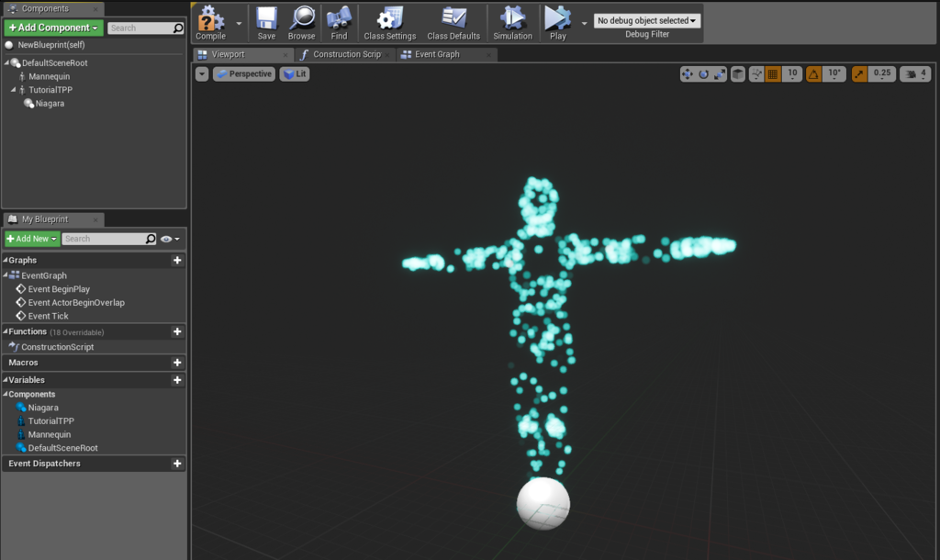This screenshot has width=940, height=560.
Task: Open Class Defaults
Action: 453,23
